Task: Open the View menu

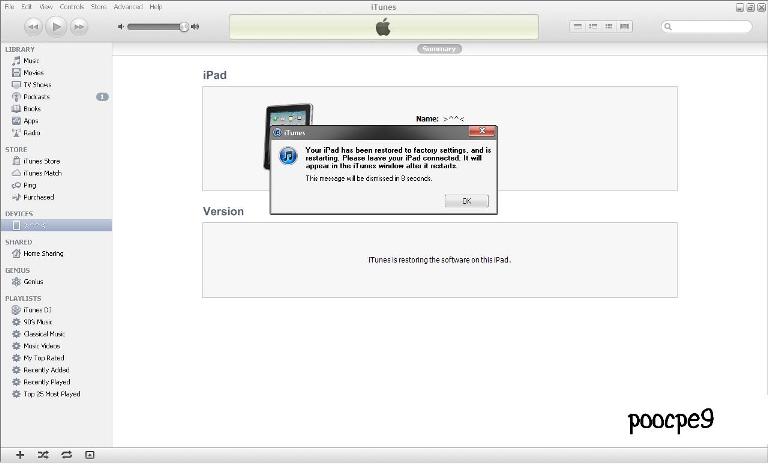Action: pos(46,7)
